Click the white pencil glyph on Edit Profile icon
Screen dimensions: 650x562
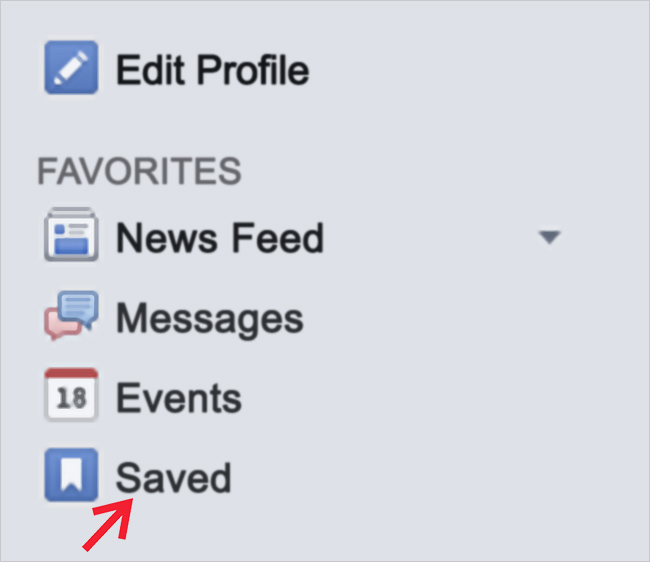[x=71, y=67]
